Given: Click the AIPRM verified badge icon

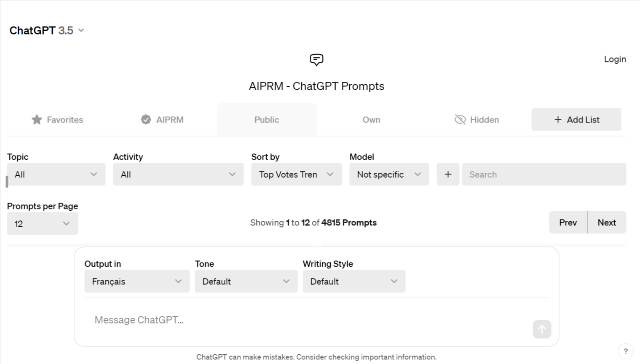Looking at the screenshot, I should (x=146, y=120).
